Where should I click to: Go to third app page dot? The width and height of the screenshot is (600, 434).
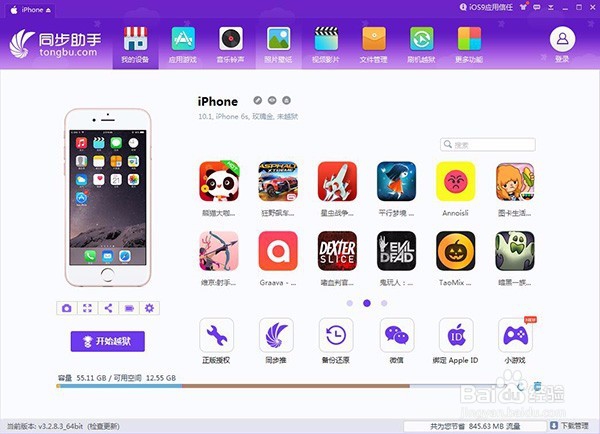point(384,303)
